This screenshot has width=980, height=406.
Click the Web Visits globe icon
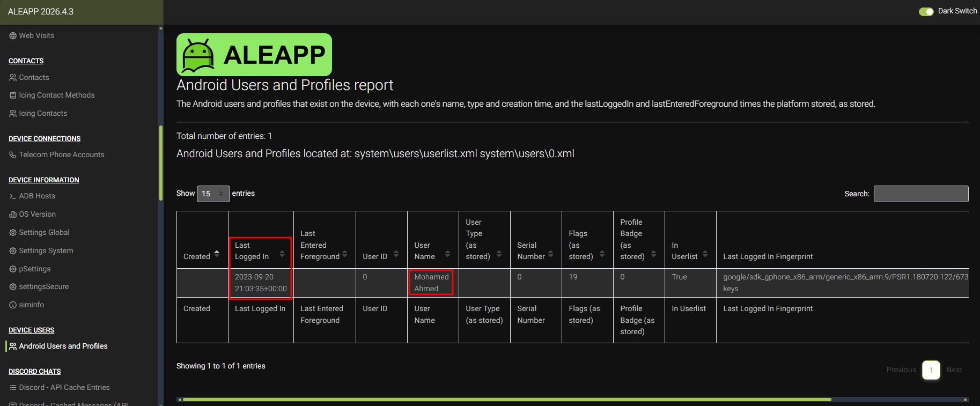tap(13, 36)
